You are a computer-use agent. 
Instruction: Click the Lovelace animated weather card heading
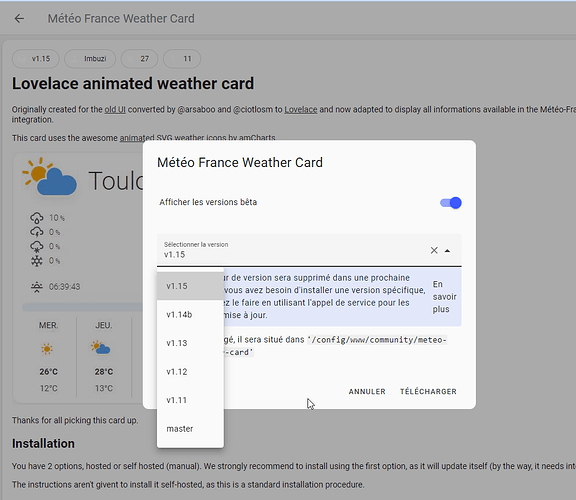click(133, 84)
